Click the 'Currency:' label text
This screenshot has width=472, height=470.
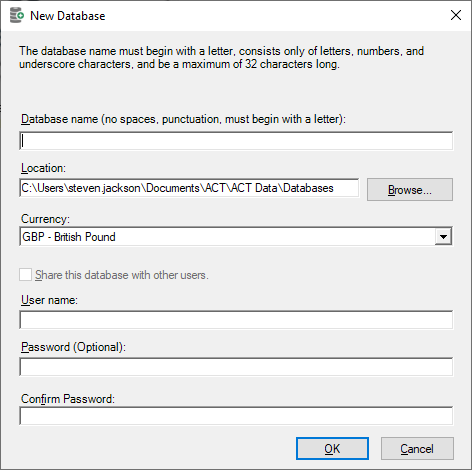point(45,219)
